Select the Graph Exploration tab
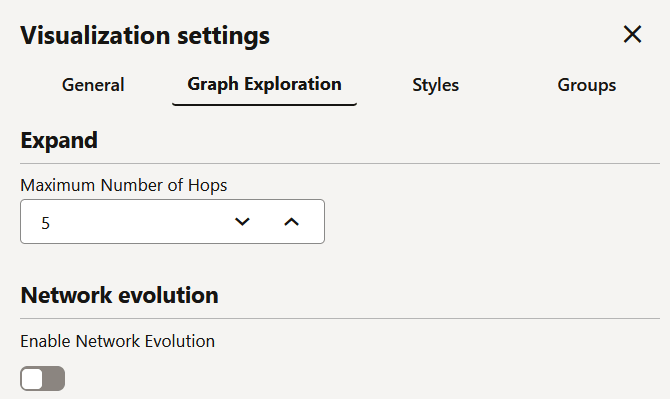This screenshot has height=399, width=670. [x=264, y=85]
